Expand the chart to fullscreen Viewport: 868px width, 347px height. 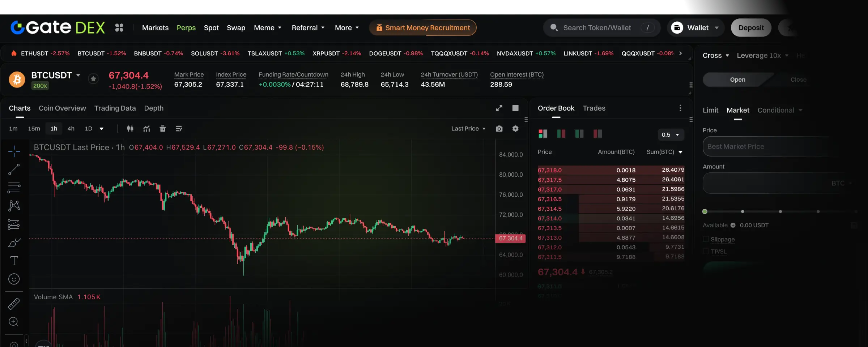[x=499, y=108]
